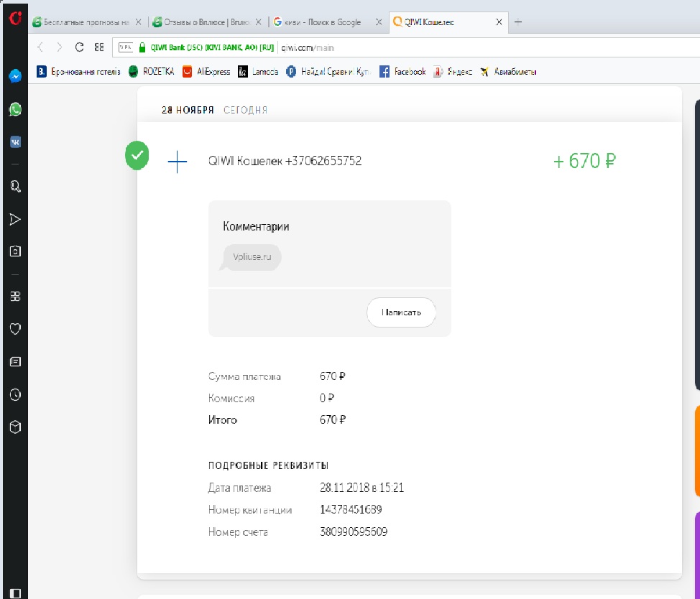Image resolution: width=700 pixels, height=599 pixels.
Task: Open the Яндекс bookmark
Action: coord(453,71)
